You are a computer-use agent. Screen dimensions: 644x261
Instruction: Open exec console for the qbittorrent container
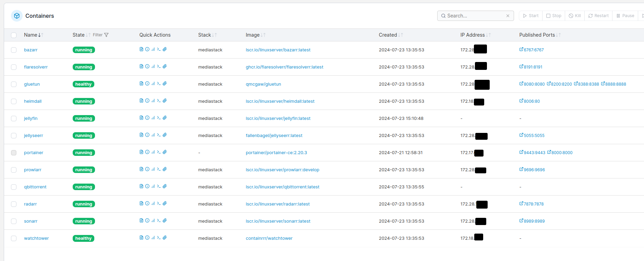(x=159, y=186)
